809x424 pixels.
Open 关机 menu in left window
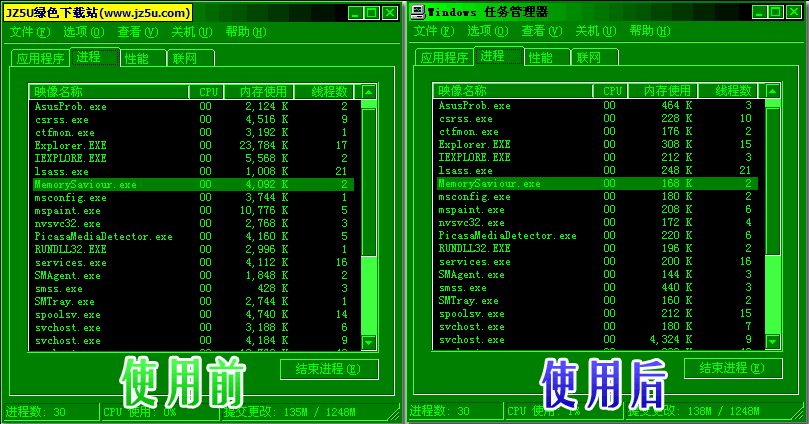[x=192, y=32]
